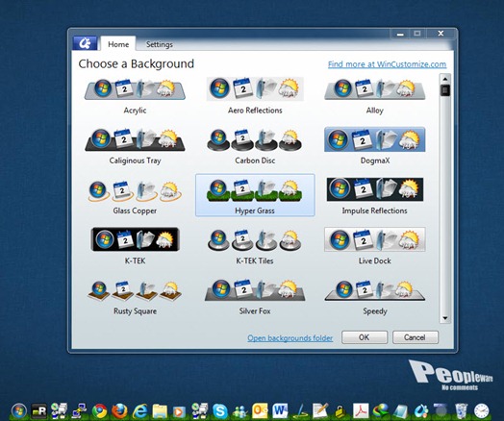Select the Caliginous Tray background

click(x=135, y=140)
